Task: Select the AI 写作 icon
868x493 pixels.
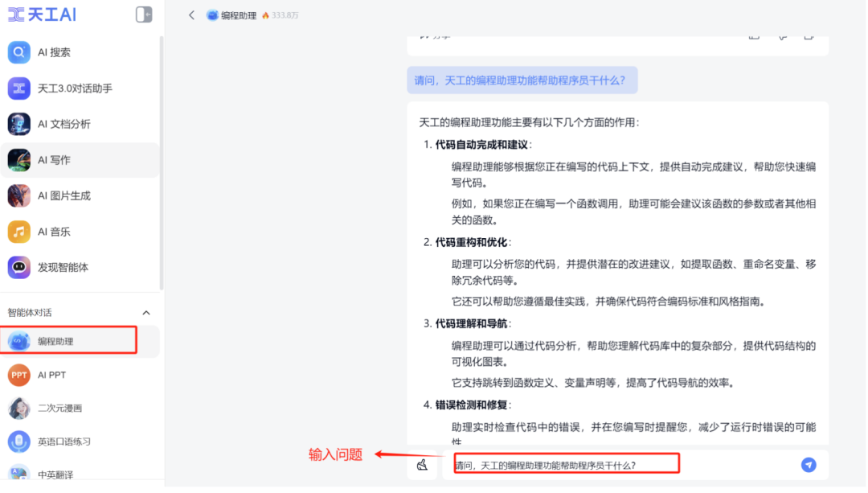Action: 18,159
